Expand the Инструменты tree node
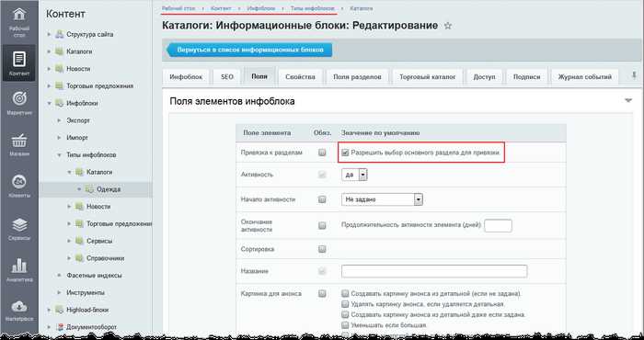The width and height of the screenshot is (644, 340). point(59,293)
